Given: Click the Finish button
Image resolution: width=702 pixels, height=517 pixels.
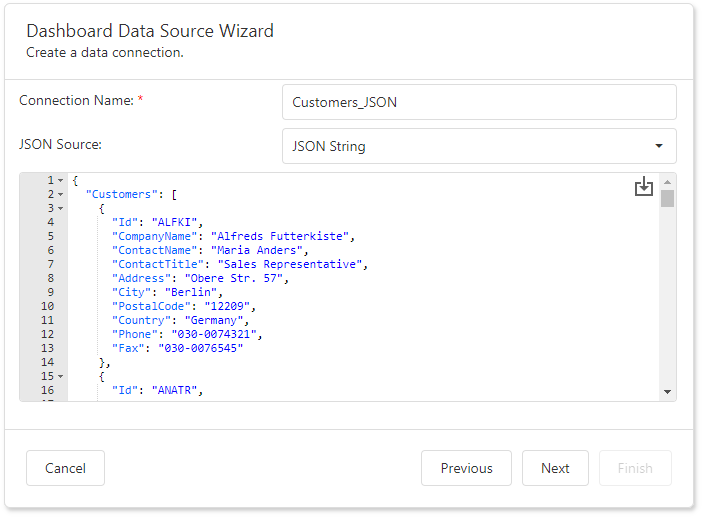Looking at the screenshot, I should click(x=635, y=468).
